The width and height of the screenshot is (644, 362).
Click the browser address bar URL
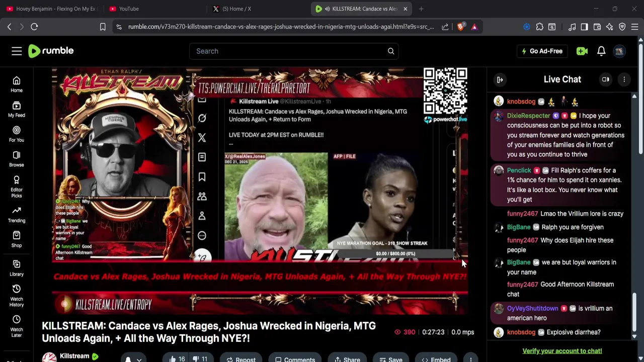pyautogui.click(x=281, y=27)
